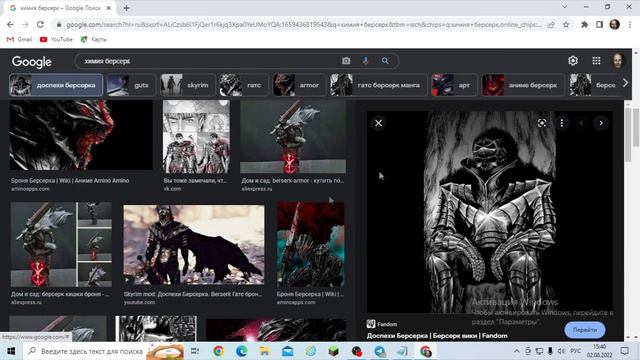Click the search by image camera icon
This screenshot has width=640, height=360.
point(346,61)
